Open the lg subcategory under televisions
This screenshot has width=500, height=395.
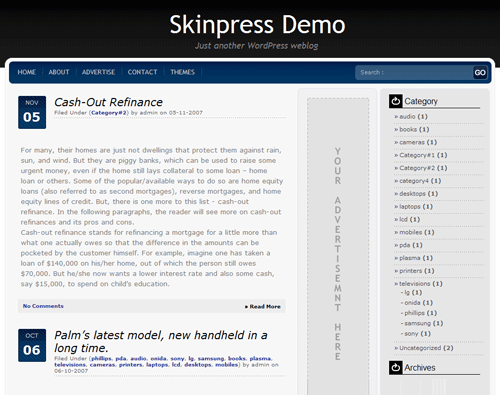[x=407, y=292]
